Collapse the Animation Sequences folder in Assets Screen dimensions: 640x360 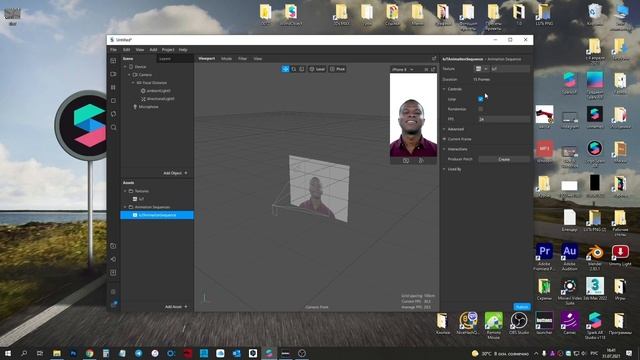click(x=125, y=207)
